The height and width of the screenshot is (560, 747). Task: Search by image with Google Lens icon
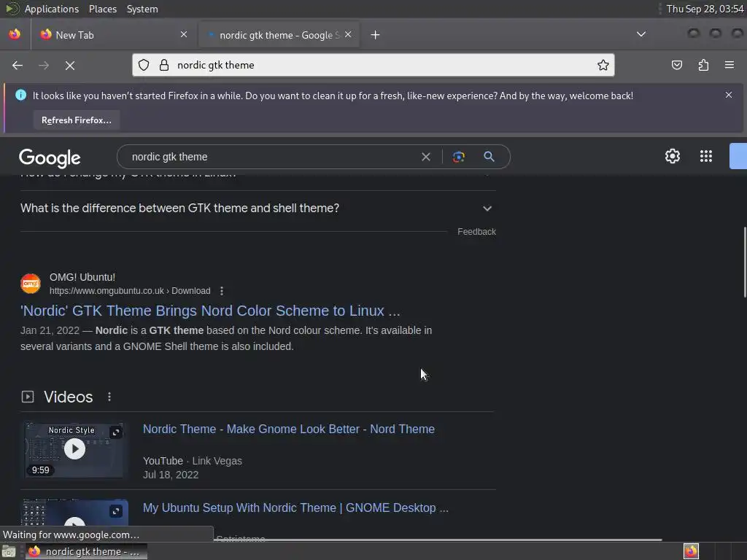[458, 157]
